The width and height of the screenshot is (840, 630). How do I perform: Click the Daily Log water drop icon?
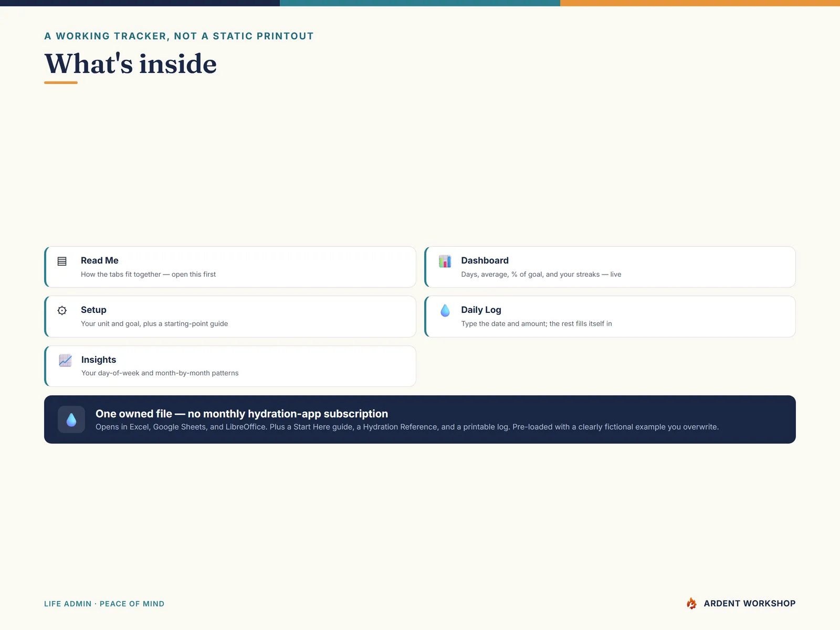[445, 310]
